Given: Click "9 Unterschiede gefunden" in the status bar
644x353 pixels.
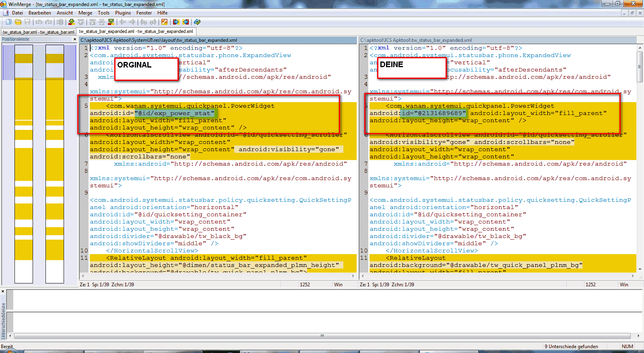Looking at the screenshot, I should (571, 347).
